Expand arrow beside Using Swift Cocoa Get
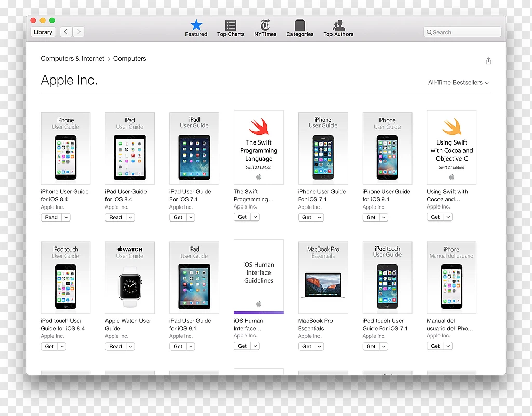This screenshot has height=416, width=532. [x=448, y=217]
